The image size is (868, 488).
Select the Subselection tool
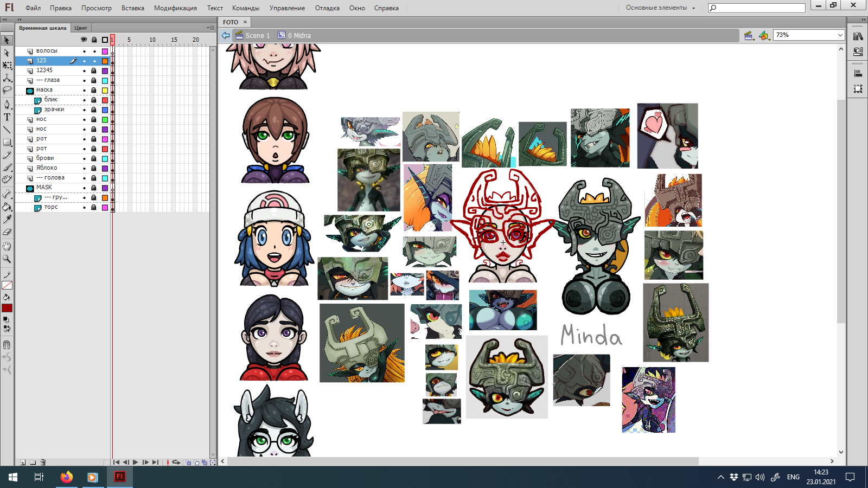7,53
